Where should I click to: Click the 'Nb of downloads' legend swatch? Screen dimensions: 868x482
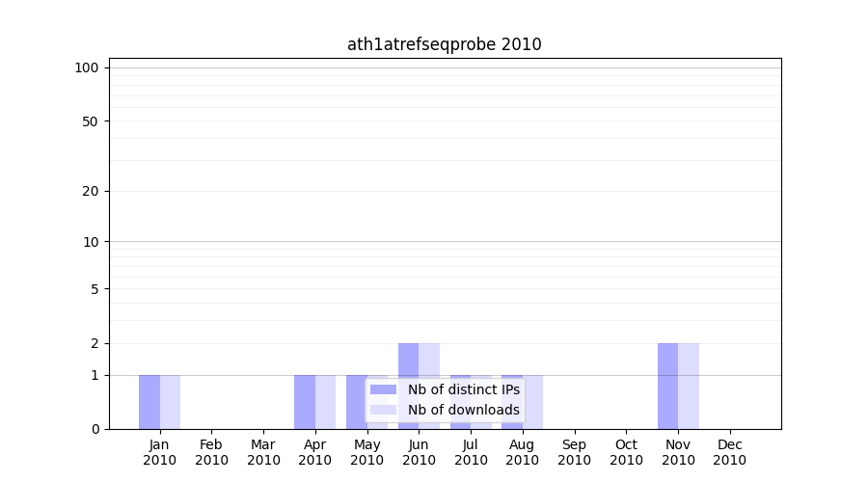click(x=383, y=410)
